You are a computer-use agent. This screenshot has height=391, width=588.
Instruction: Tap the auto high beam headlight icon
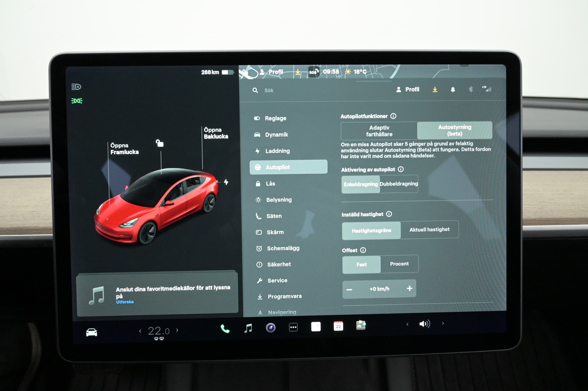coord(76,87)
